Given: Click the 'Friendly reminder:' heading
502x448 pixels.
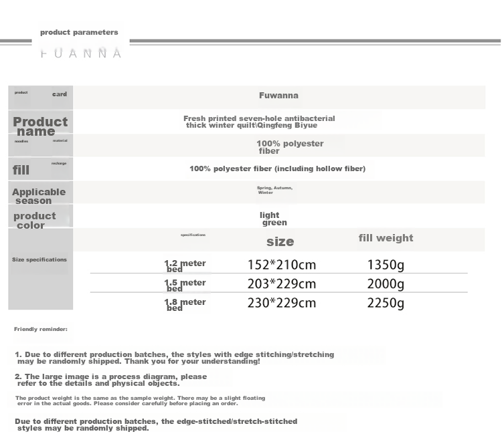Looking at the screenshot, I should pos(41,329).
